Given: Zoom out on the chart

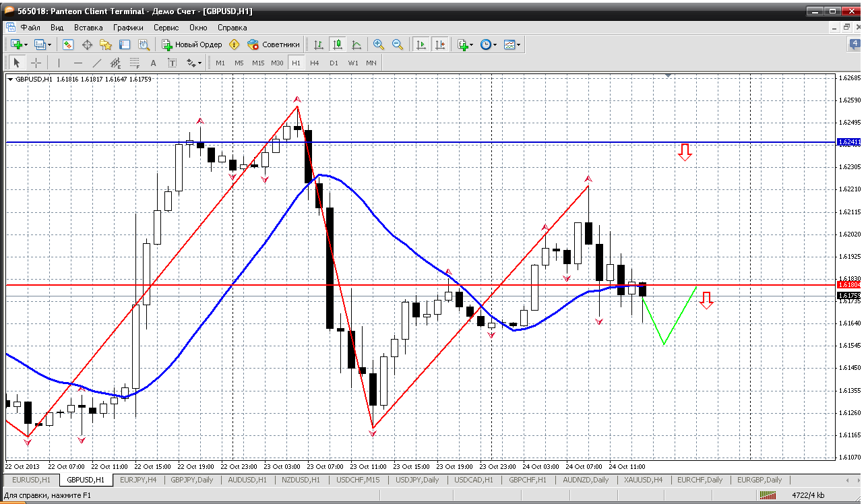Looking at the screenshot, I should 398,44.
